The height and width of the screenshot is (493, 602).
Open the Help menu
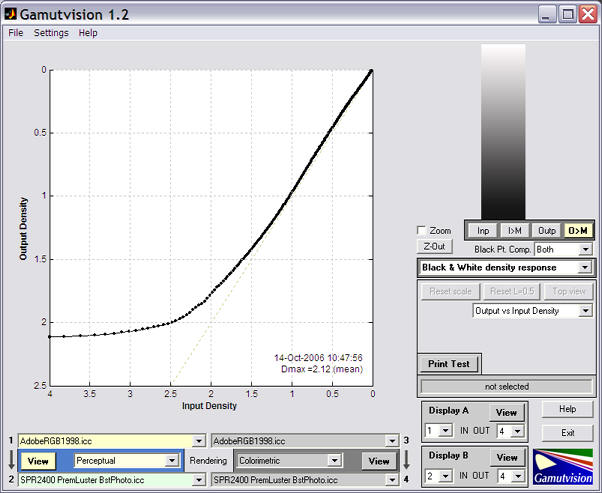point(88,33)
